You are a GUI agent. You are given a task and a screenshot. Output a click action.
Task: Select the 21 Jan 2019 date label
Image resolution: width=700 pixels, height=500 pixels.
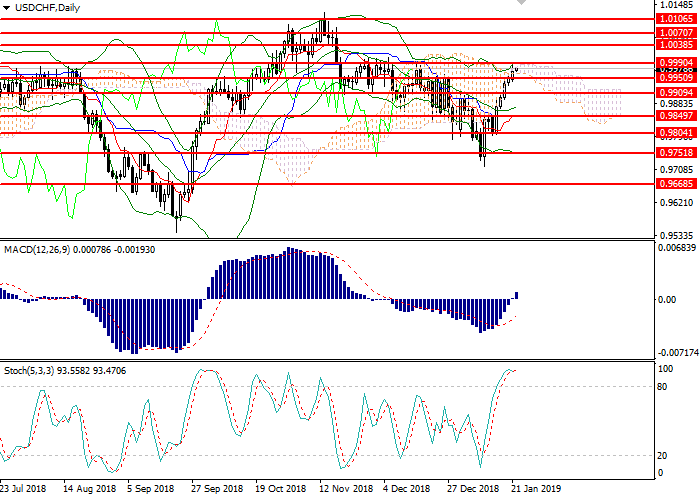tap(538, 489)
